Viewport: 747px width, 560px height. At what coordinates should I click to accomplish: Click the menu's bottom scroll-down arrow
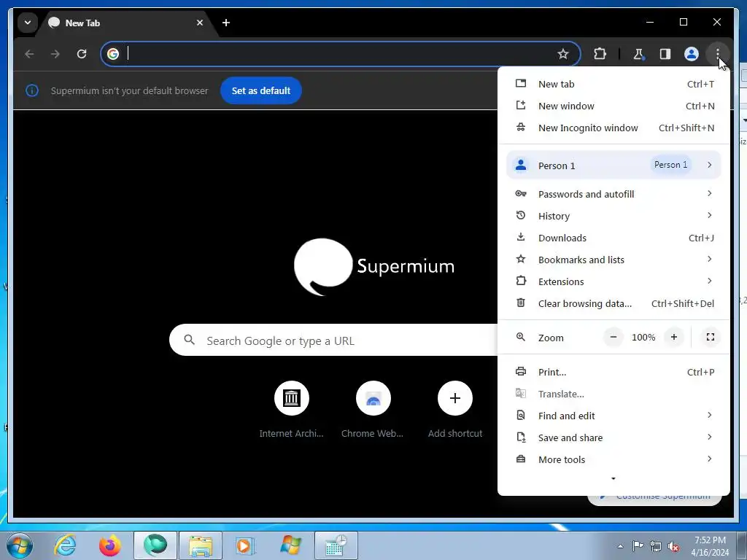tap(613, 478)
